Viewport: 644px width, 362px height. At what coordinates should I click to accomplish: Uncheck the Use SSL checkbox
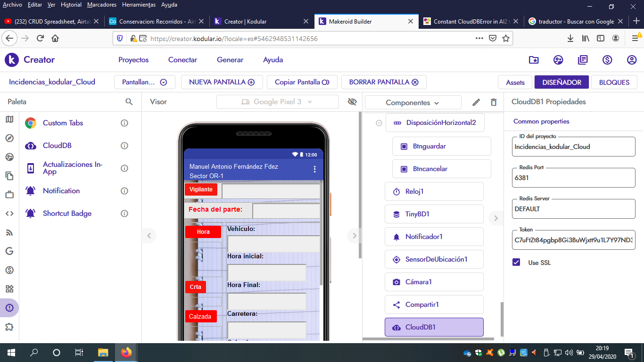click(x=516, y=263)
